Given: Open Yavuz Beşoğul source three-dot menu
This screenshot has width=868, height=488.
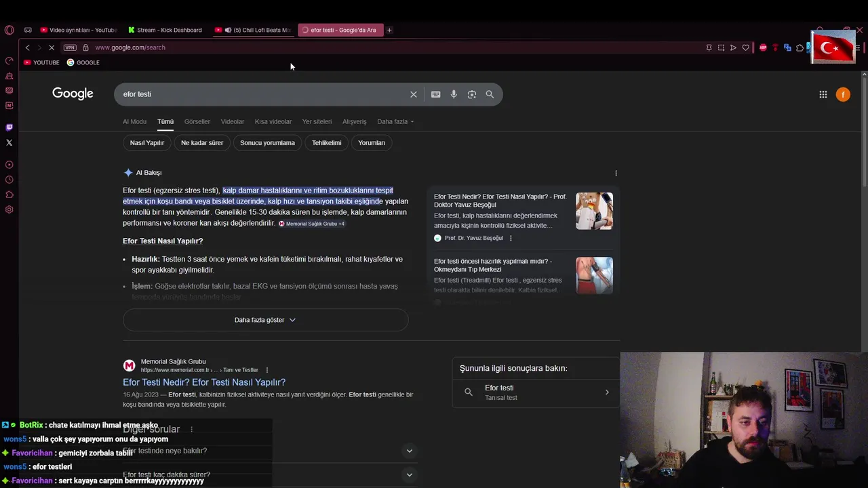Looking at the screenshot, I should point(511,238).
